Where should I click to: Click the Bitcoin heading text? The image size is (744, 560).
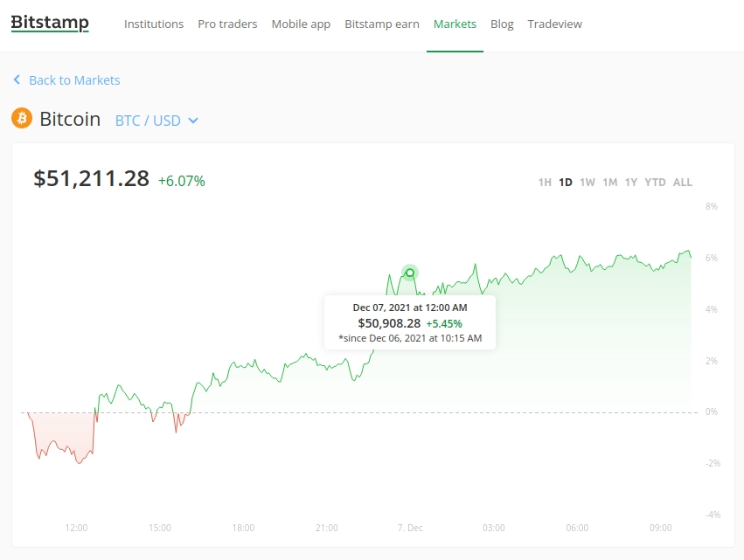click(70, 119)
